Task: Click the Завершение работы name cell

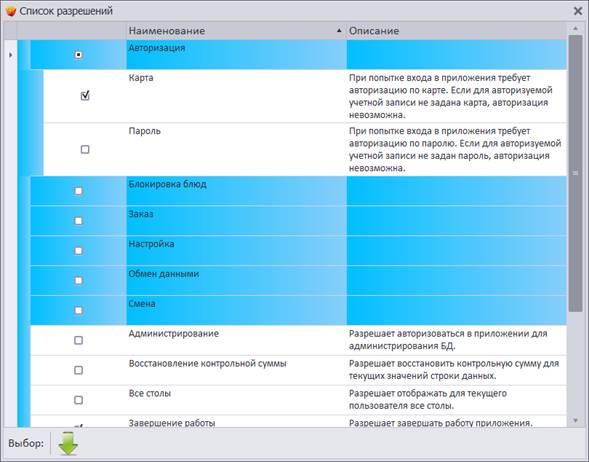Action: [236, 421]
